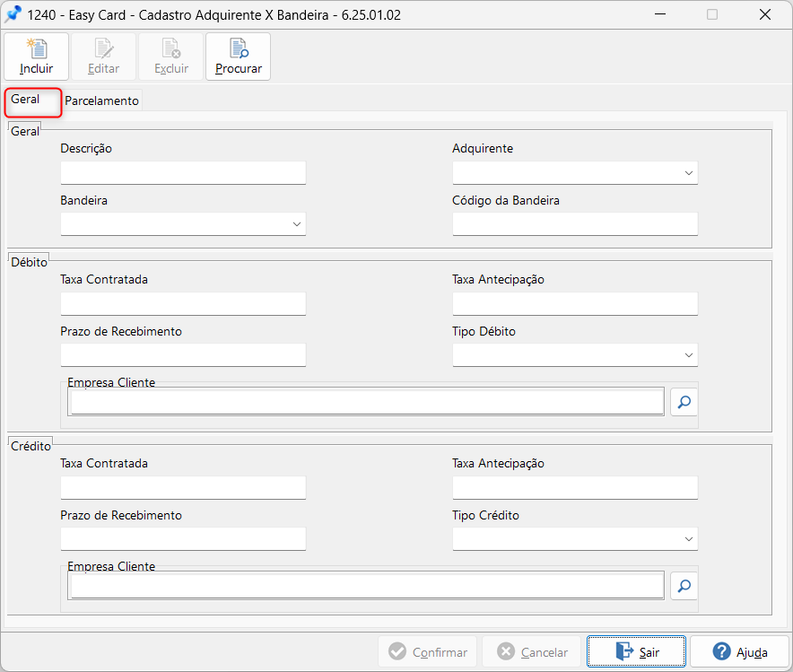Click the pin icon in the title bar

click(x=13, y=14)
